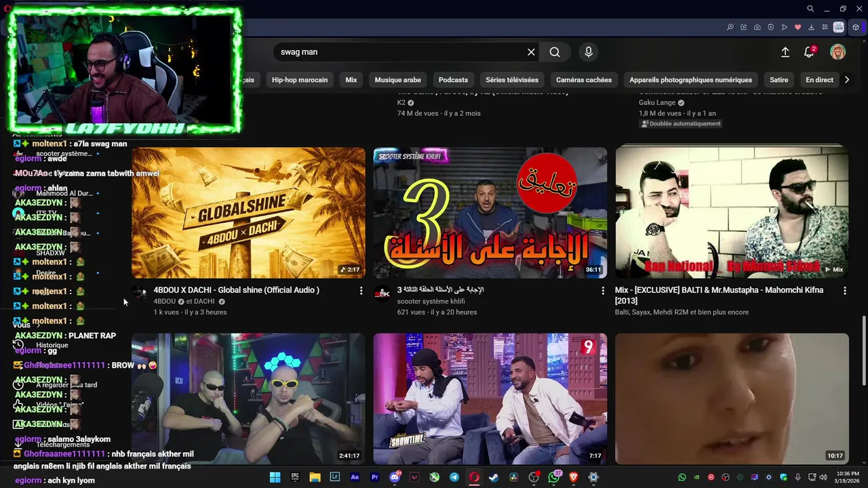Open Opera snapshot camera icon
Viewport: 868px width, 488px height.
[757, 27]
